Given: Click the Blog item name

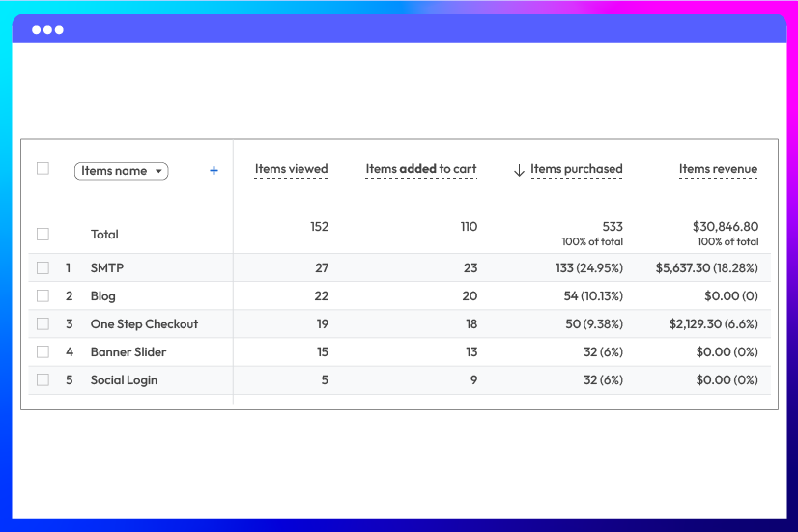Looking at the screenshot, I should click(103, 295).
